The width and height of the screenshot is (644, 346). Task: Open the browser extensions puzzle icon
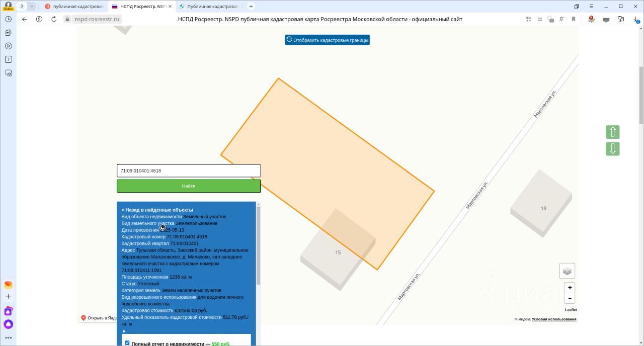click(x=621, y=19)
